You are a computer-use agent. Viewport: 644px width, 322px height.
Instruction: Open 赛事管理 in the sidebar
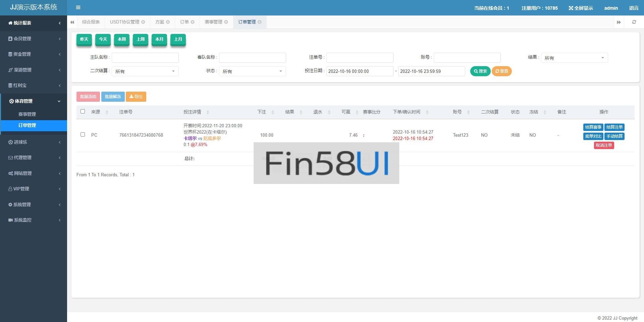pos(27,114)
